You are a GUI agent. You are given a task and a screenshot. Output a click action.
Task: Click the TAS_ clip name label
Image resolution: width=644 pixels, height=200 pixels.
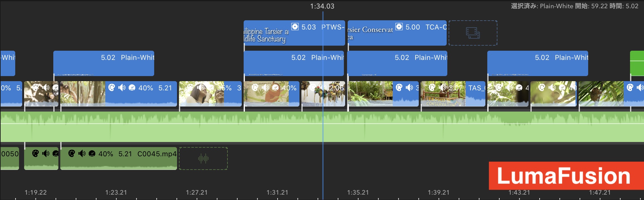point(476,88)
